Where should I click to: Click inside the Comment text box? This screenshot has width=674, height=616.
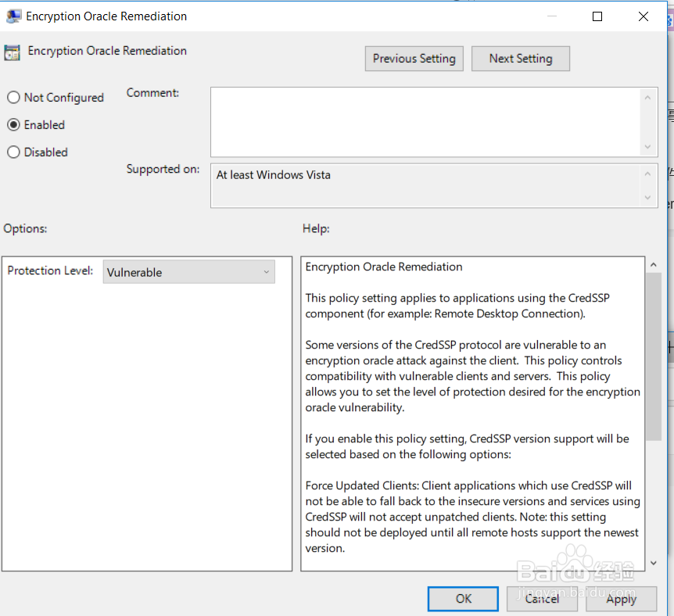[x=426, y=121]
